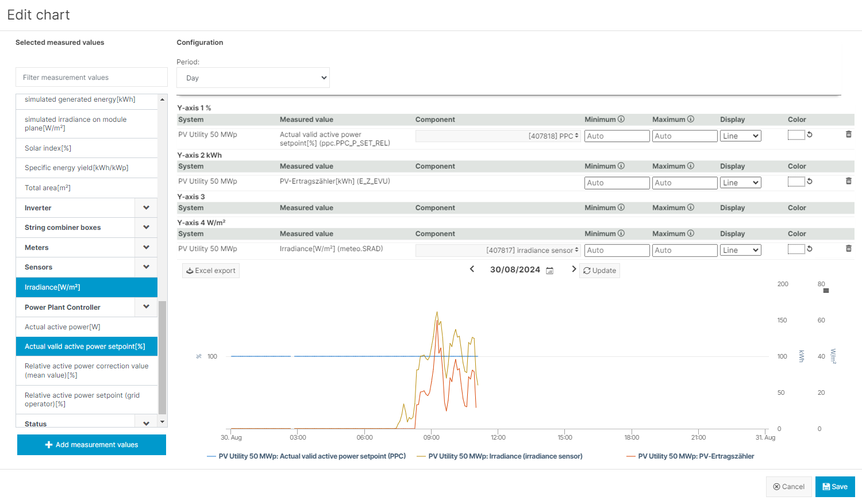Change display type for setpoint row

[x=740, y=136]
